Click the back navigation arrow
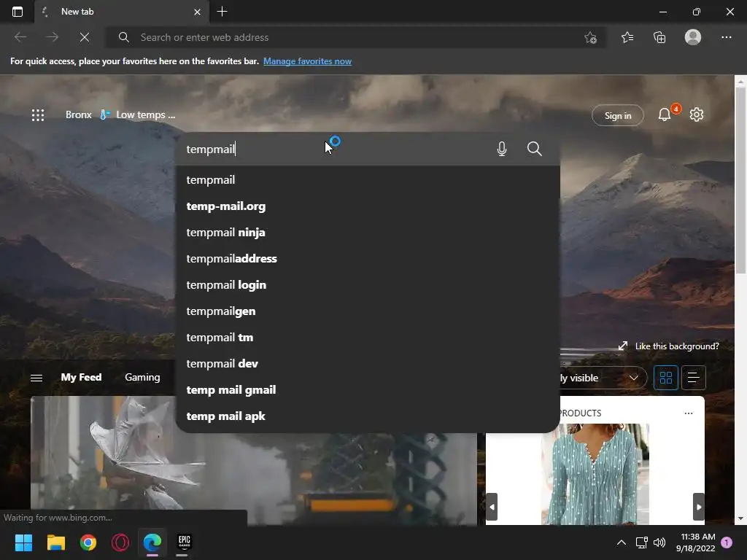This screenshot has width=747, height=560. pos(20,37)
